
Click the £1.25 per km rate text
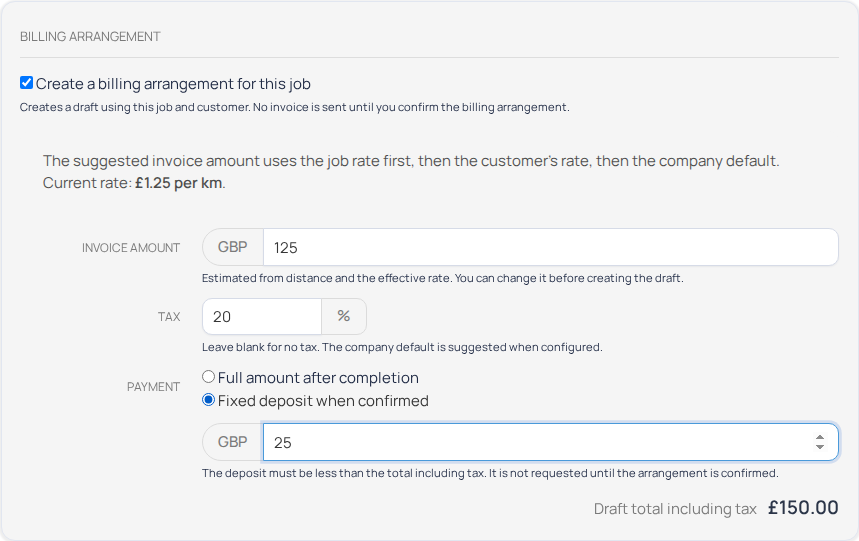click(x=179, y=183)
